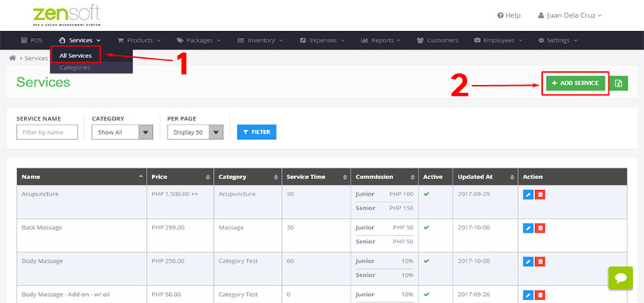The width and height of the screenshot is (644, 303).
Task: Delete the Back Massage service
Action: 540,228
